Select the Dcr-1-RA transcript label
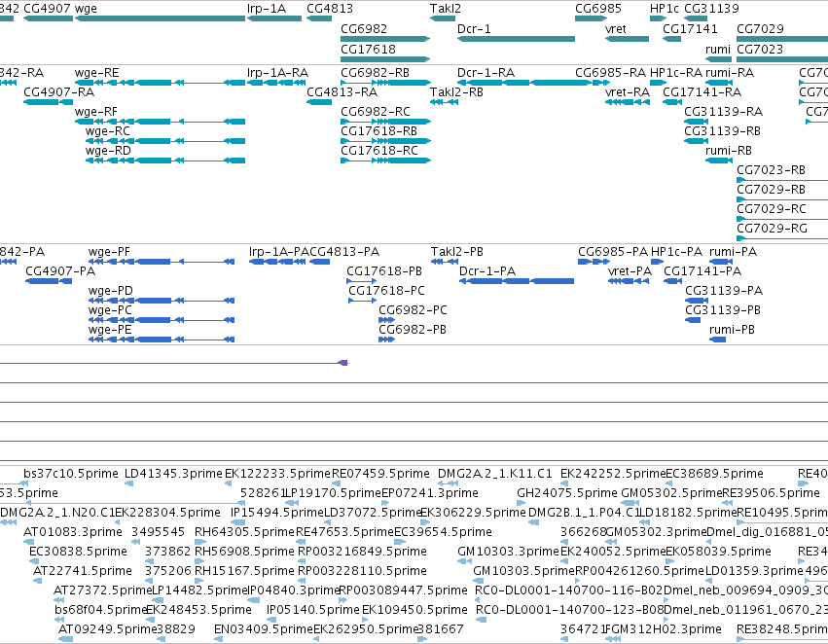This screenshot has width=828, height=644. point(486,72)
